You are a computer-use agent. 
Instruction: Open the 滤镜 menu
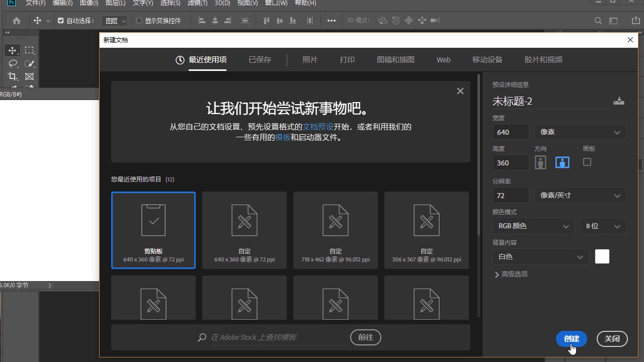click(198, 3)
